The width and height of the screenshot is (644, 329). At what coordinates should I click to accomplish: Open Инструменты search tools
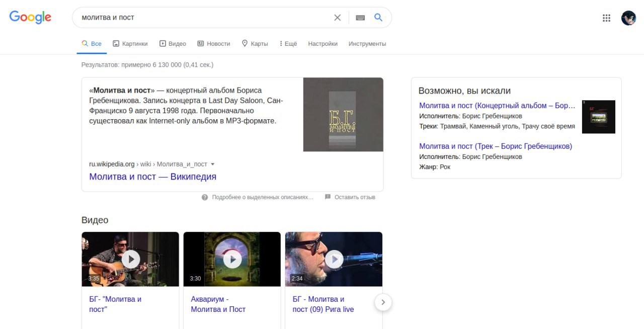[x=367, y=44]
